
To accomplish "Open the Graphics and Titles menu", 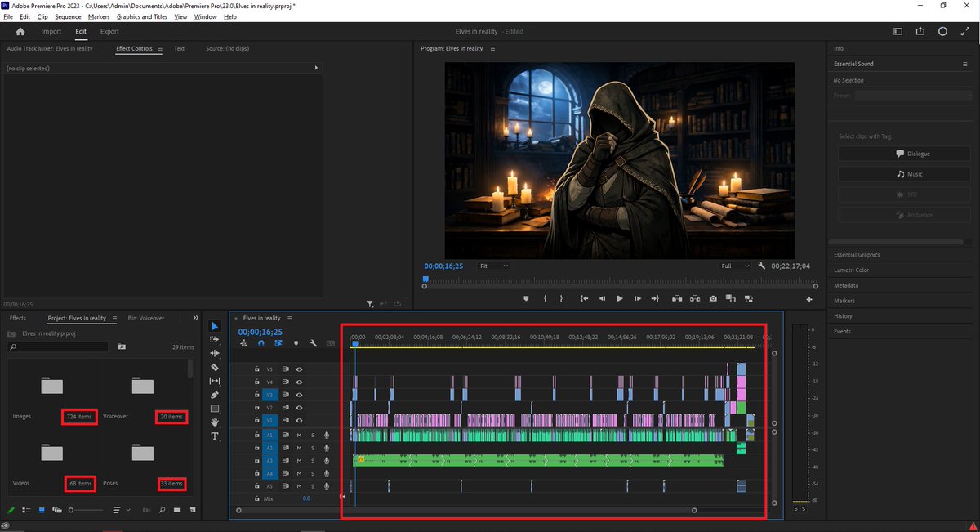I will pos(142,16).
